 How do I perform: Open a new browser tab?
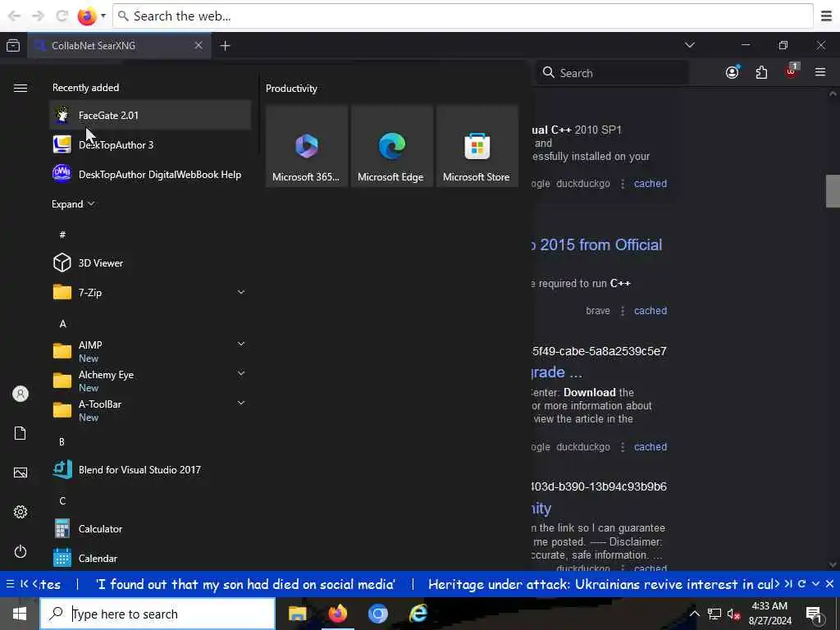(x=225, y=46)
